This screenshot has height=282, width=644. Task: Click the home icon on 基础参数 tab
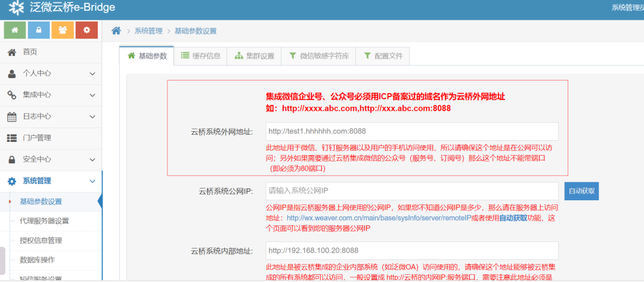tap(131, 55)
